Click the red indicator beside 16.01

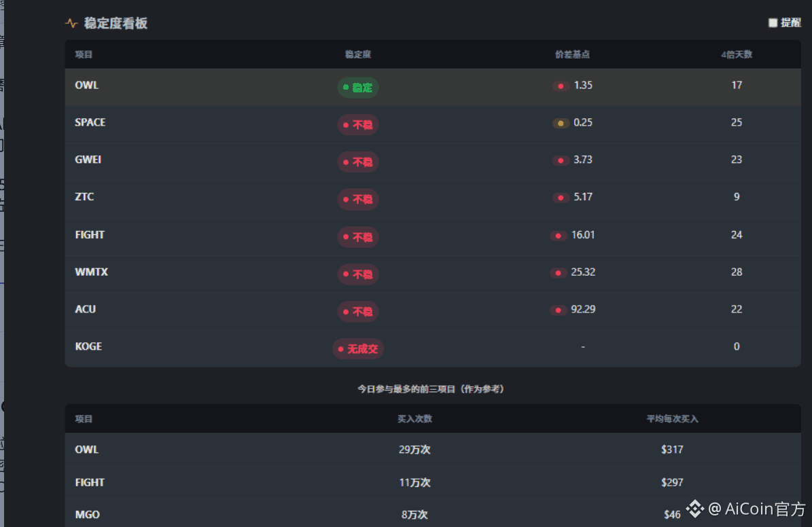559,236
